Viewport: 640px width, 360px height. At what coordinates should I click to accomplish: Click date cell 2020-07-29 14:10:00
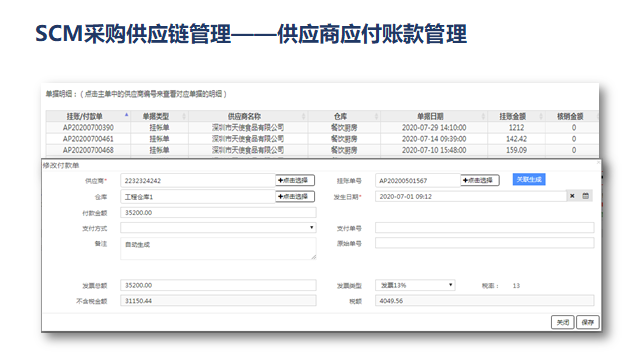434,127
